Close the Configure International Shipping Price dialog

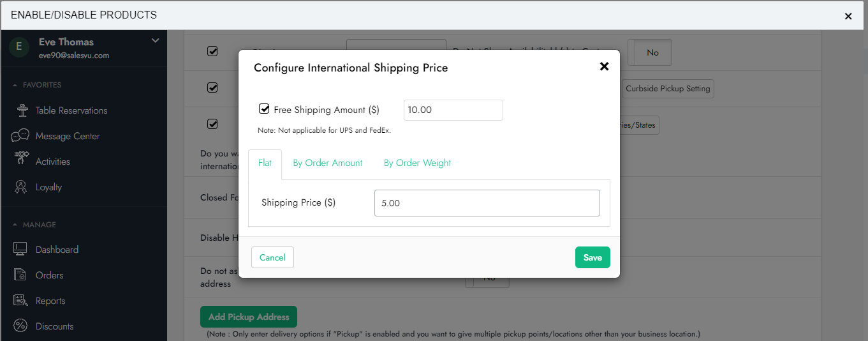[604, 66]
